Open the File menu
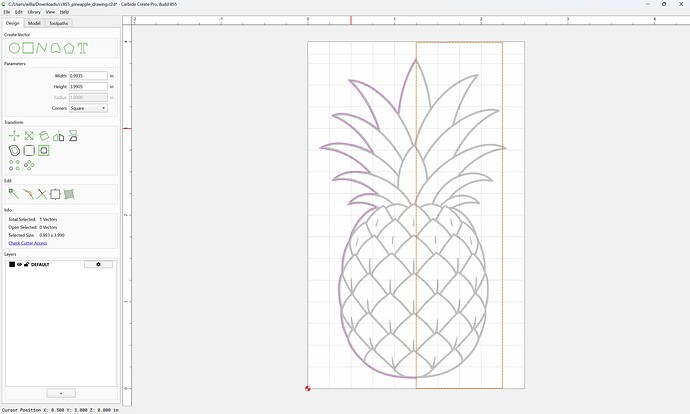The width and height of the screenshot is (690, 414). pos(7,12)
